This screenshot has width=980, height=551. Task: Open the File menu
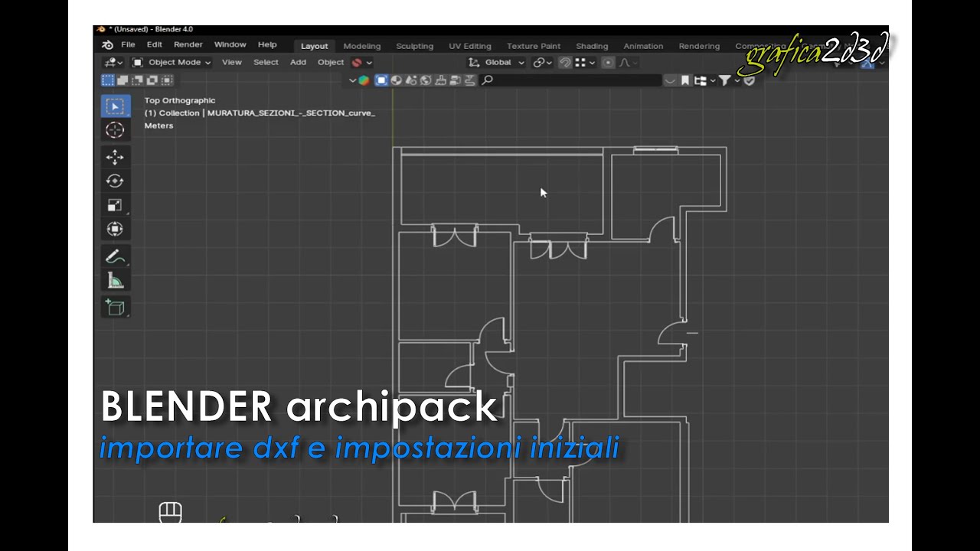[x=128, y=45]
